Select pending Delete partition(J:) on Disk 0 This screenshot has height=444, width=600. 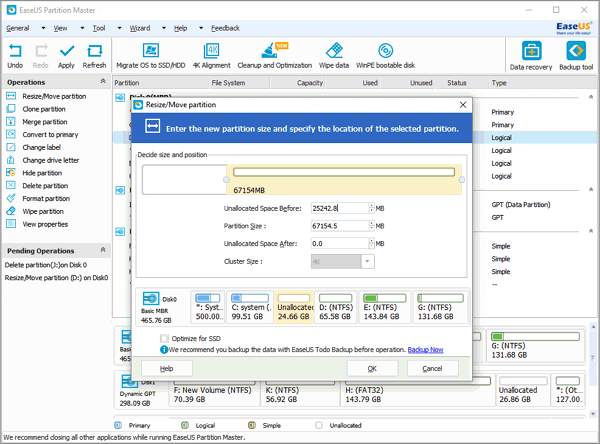pos(46,265)
